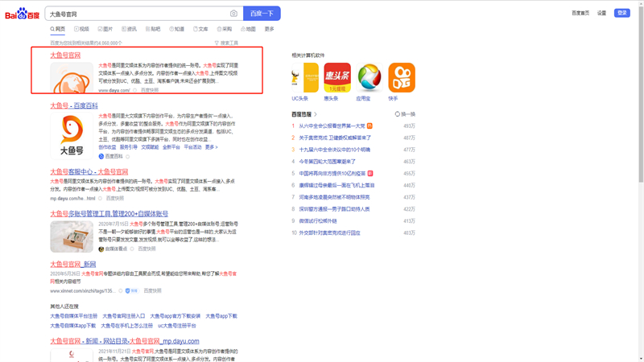
Task: Click the Baidu logo
Action: (x=22, y=14)
